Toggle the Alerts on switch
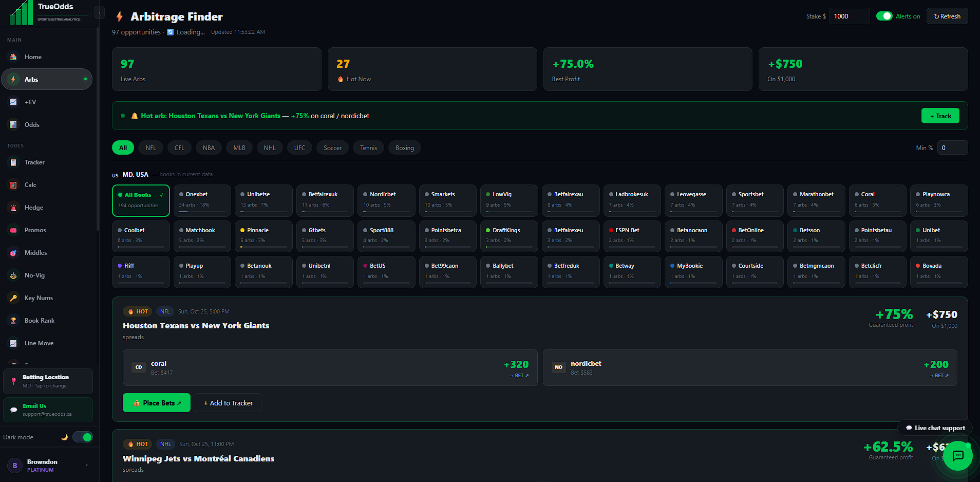Viewport: 980px width, 482px height. click(884, 16)
